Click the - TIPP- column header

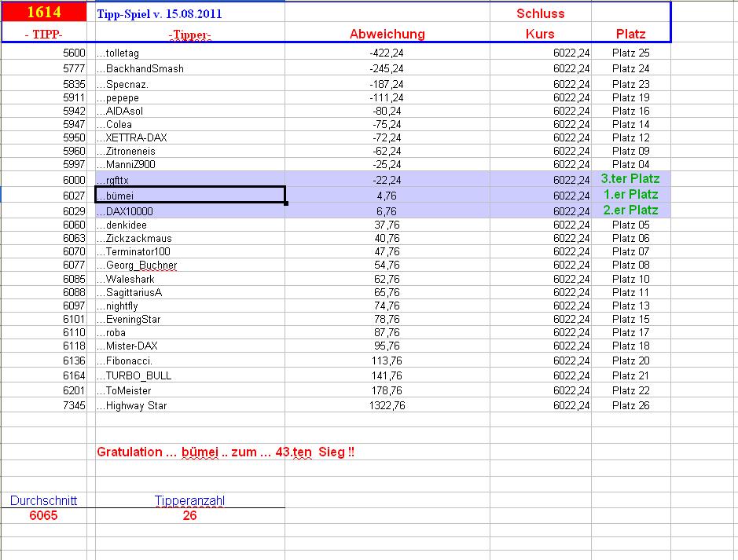[x=43, y=34]
